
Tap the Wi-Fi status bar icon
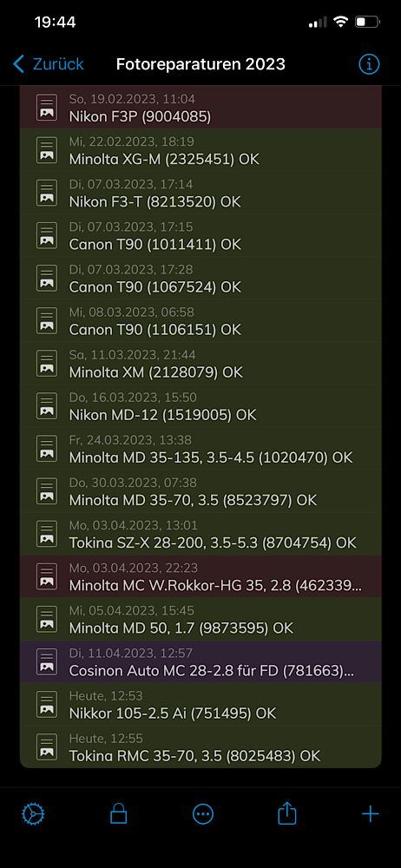click(340, 23)
